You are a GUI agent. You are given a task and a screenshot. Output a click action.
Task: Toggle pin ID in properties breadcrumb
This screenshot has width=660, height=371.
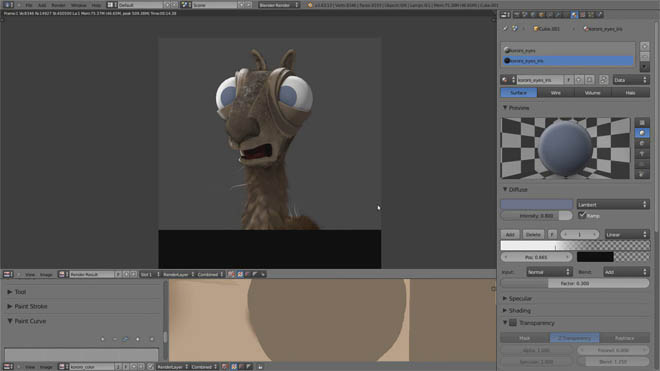[505, 29]
